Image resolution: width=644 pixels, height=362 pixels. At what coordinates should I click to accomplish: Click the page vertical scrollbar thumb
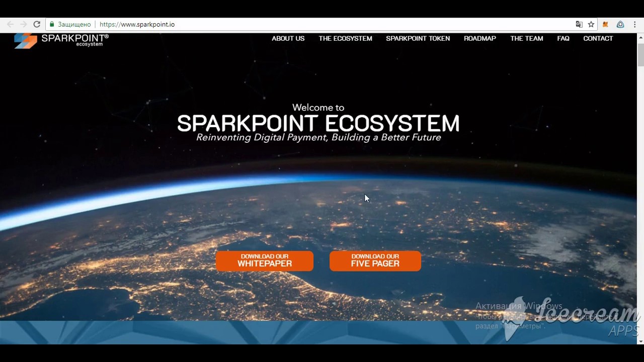point(640,54)
